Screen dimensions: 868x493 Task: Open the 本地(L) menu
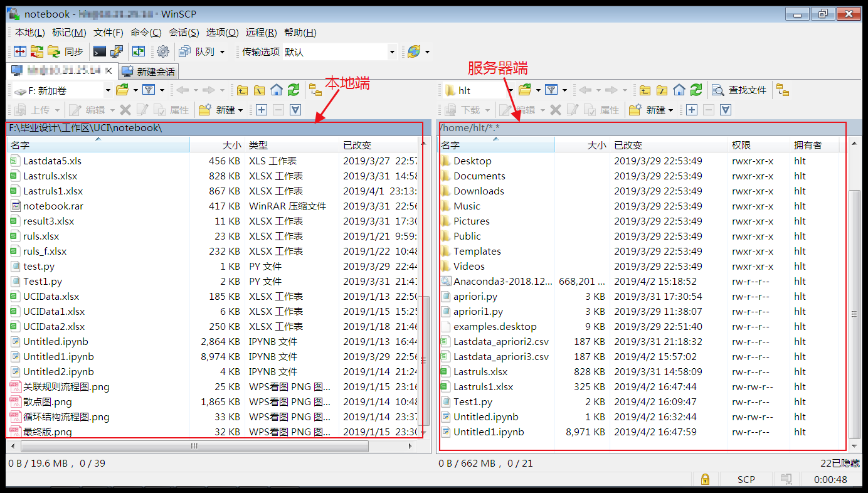(x=29, y=33)
